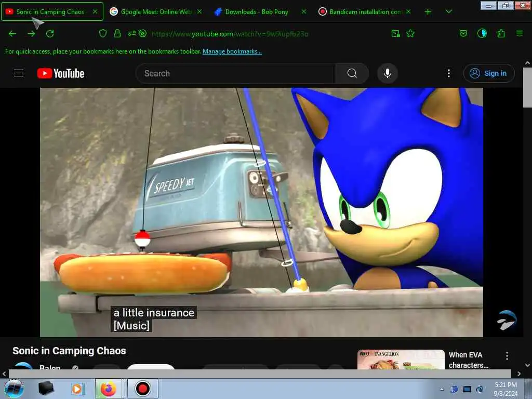
Task: Switch to Downloads - Bob Pony tab
Action: [257, 11]
